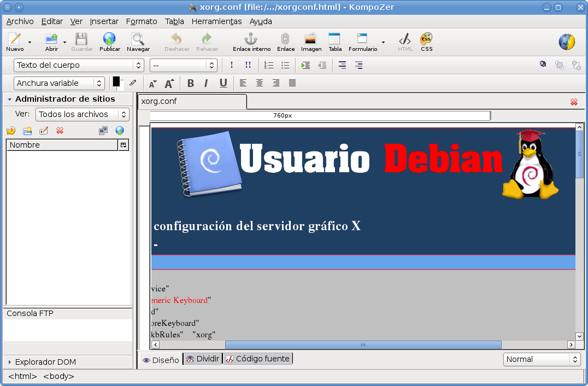The width and height of the screenshot is (588, 386).
Task: Open the CSS editor icon
Action: (x=426, y=39)
